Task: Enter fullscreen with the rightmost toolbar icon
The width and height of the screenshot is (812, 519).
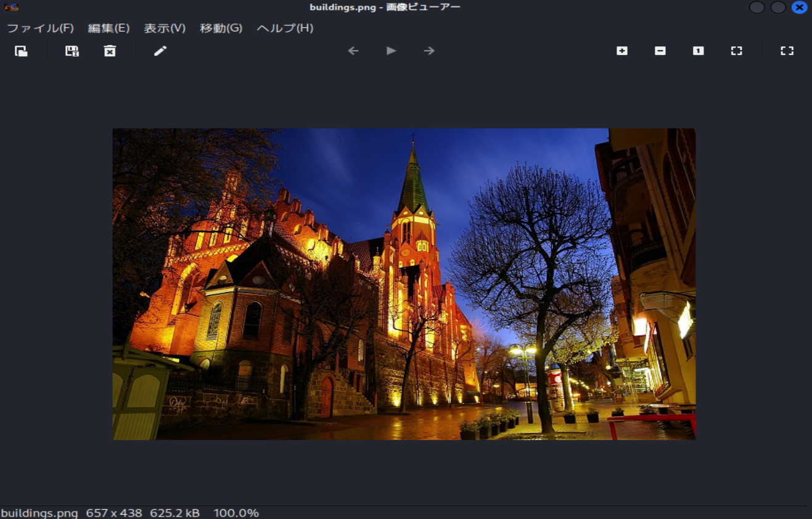Action: click(787, 51)
